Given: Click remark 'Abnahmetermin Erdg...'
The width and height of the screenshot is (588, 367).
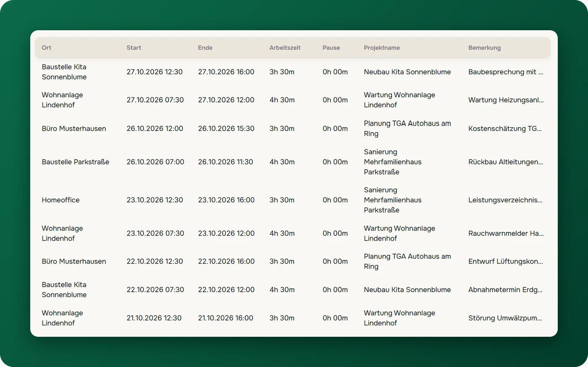Looking at the screenshot, I should 505,290.
